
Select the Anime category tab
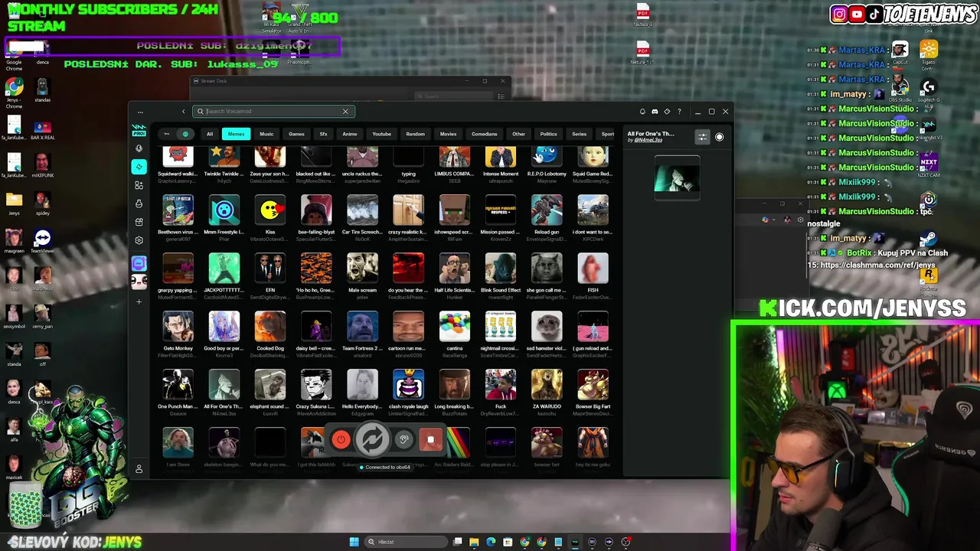coord(349,134)
